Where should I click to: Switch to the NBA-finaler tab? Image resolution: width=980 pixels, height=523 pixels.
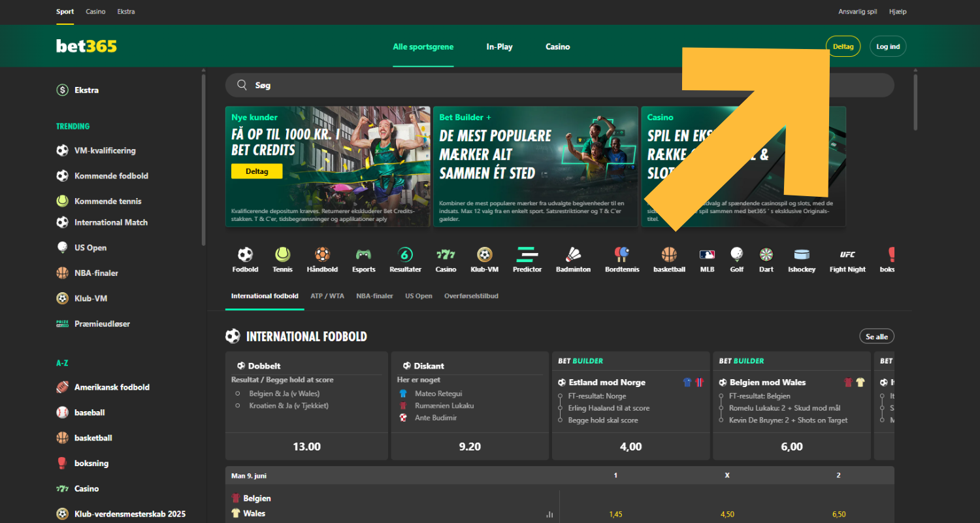tap(374, 296)
